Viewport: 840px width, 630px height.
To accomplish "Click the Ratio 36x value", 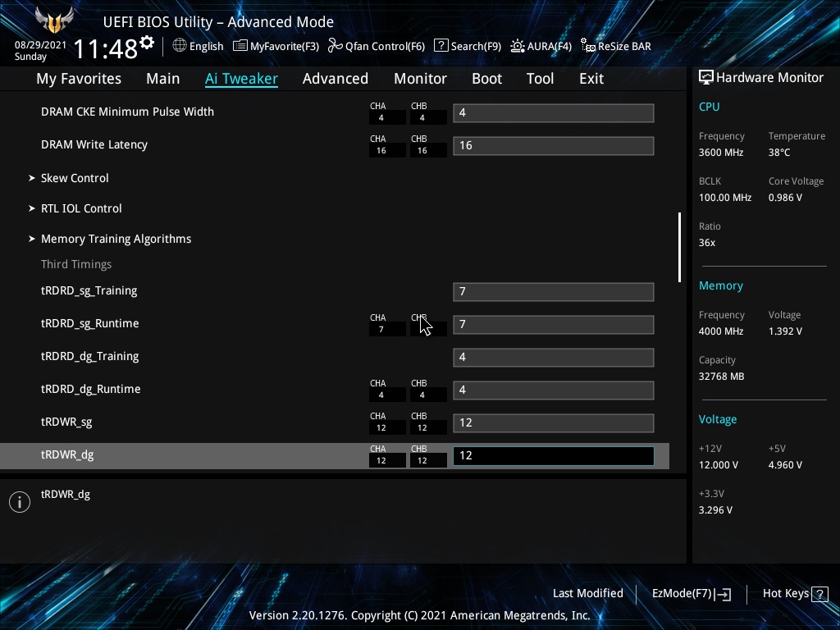I will [707, 243].
